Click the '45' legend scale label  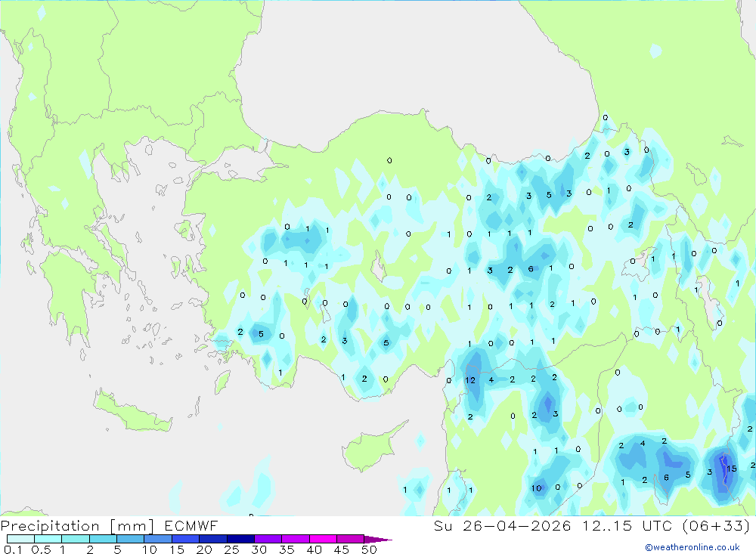[342, 549]
